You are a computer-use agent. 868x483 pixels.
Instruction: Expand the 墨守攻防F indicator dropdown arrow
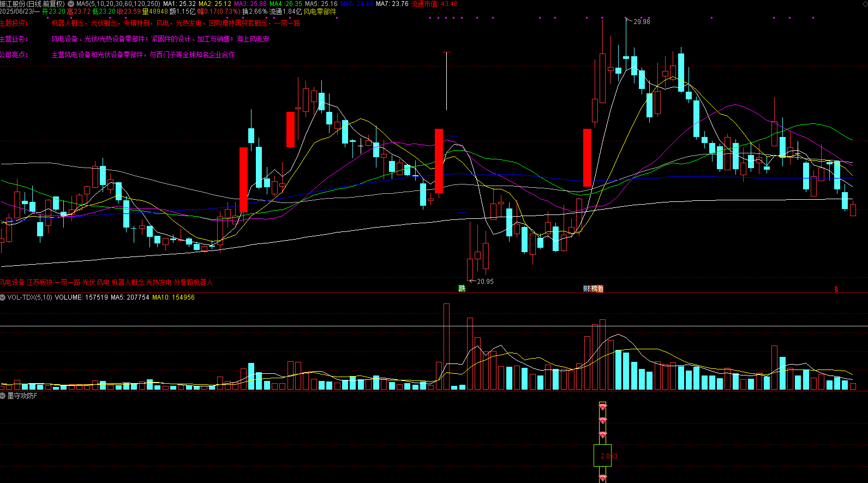3,396
